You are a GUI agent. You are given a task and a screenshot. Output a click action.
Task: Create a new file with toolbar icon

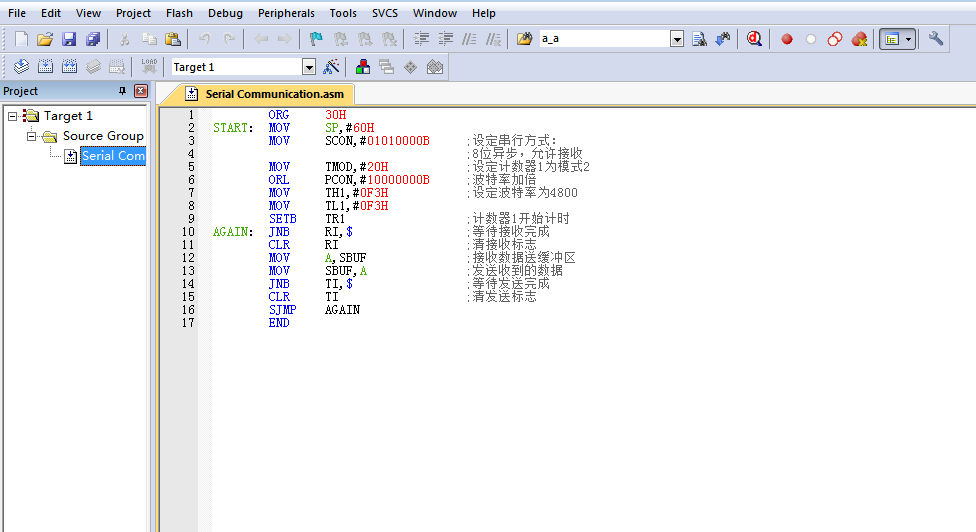(x=21, y=39)
